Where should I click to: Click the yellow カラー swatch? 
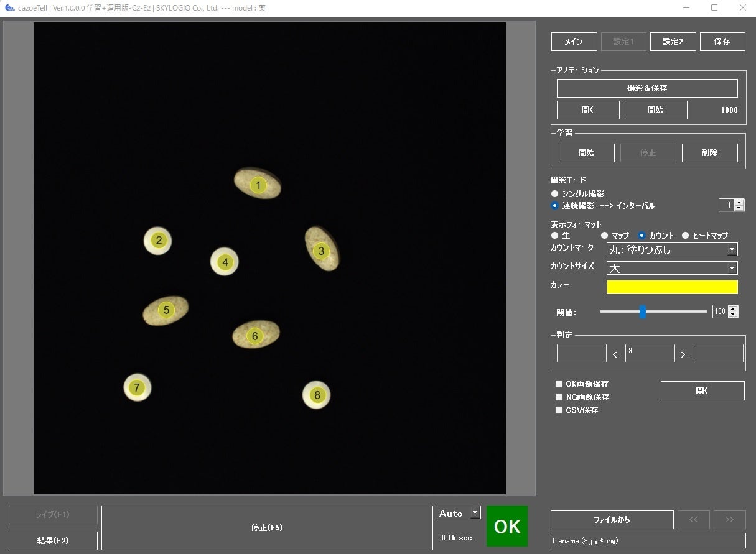coord(672,287)
